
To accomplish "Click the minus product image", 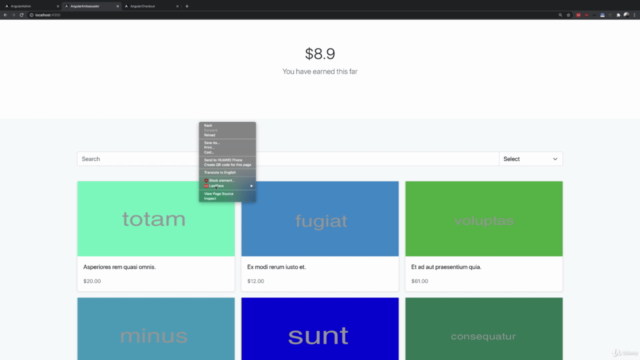I will [x=156, y=329].
